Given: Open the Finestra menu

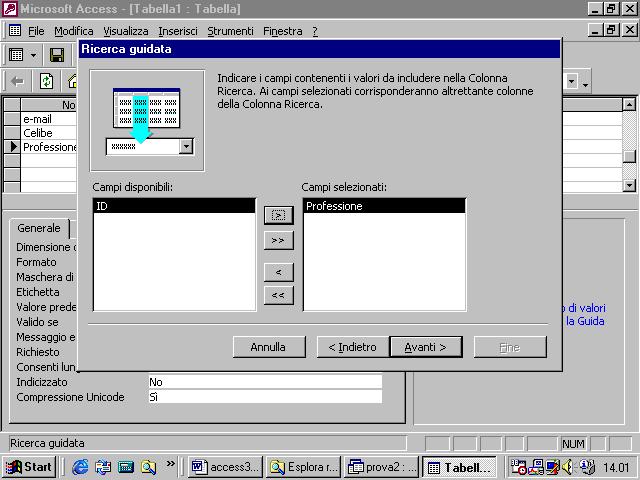Looking at the screenshot, I should click(x=283, y=31).
